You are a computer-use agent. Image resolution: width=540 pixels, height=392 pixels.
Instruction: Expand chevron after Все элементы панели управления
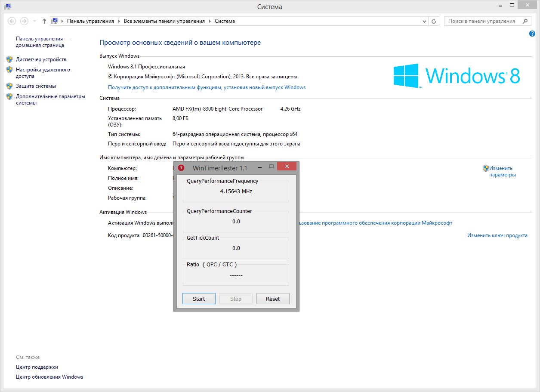click(x=210, y=21)
